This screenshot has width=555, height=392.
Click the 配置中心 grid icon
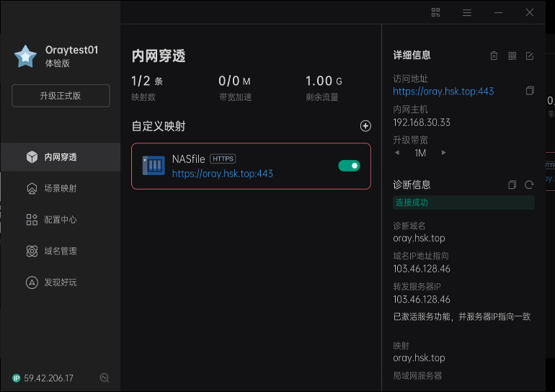[x=32, y=219]
